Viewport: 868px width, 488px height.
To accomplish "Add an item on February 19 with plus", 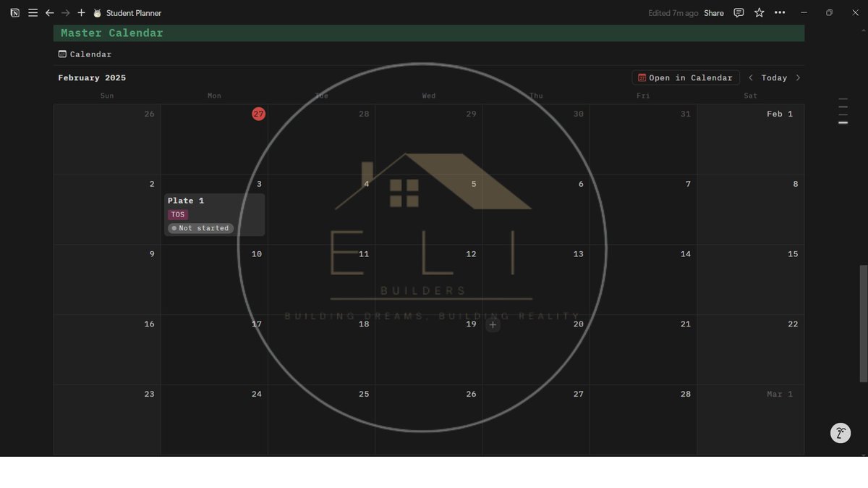I will point(493,325).
